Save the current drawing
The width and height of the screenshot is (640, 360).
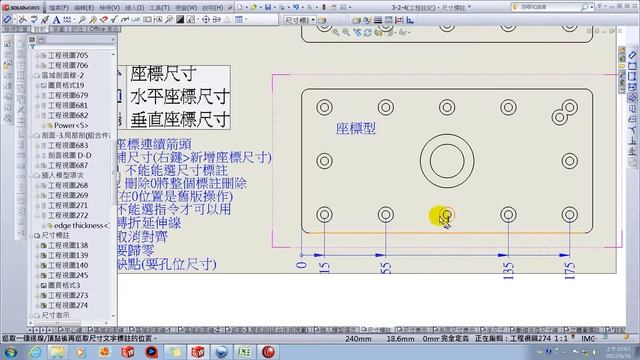coord(268,7)
